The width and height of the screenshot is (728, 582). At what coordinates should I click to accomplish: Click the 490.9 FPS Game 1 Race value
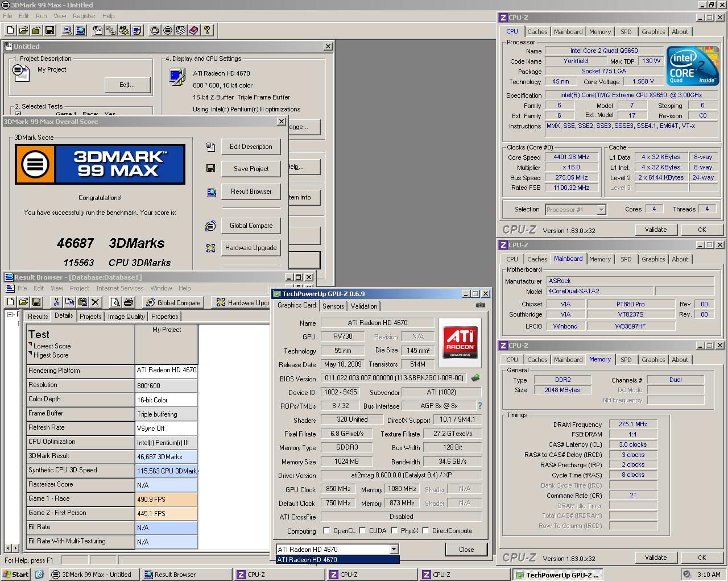tap(167, 500)
